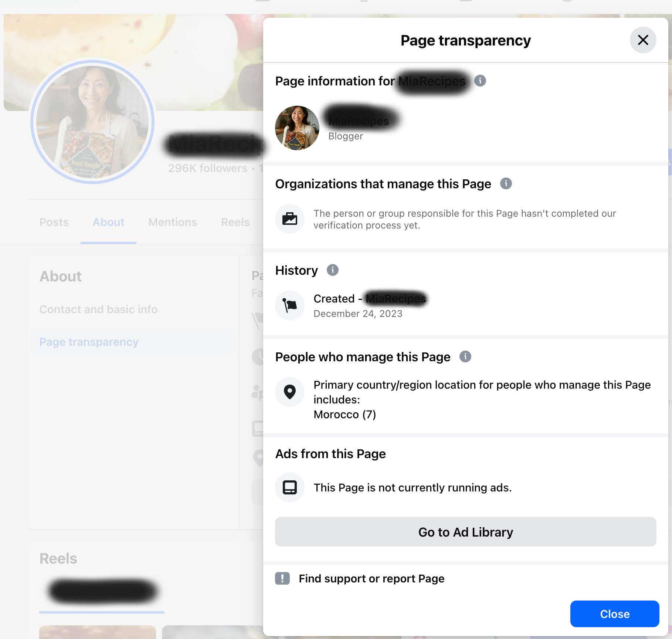Open the info icon beside History
Screen dimensions: 672x639
click(x=332, y=270)
